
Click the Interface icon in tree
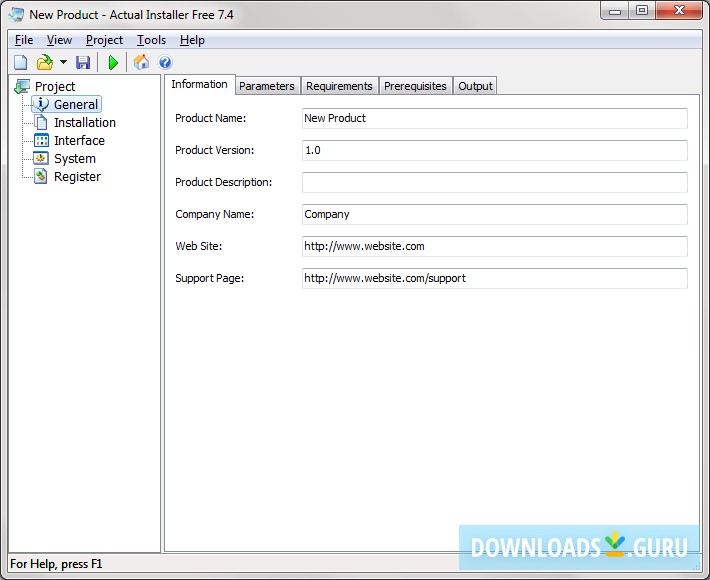click(x=41, y=140)
